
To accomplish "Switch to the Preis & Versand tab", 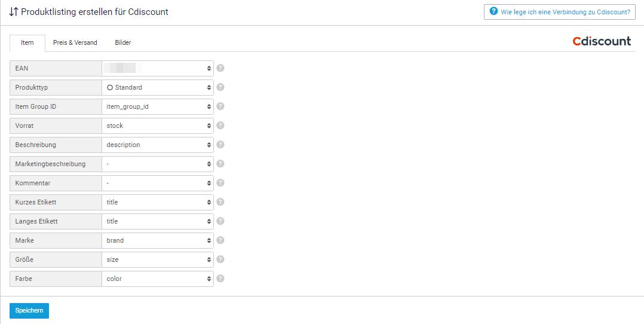I will [x=75, y=43].
